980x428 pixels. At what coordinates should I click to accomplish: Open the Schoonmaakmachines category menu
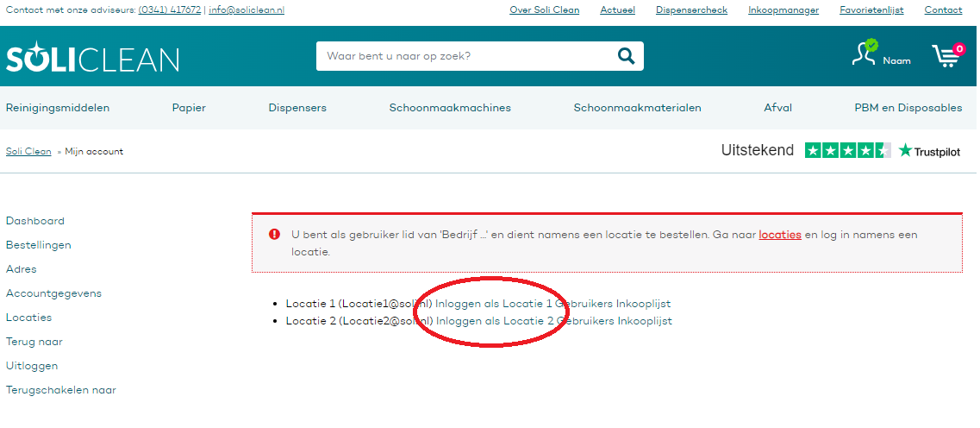(x=450, y=108)
